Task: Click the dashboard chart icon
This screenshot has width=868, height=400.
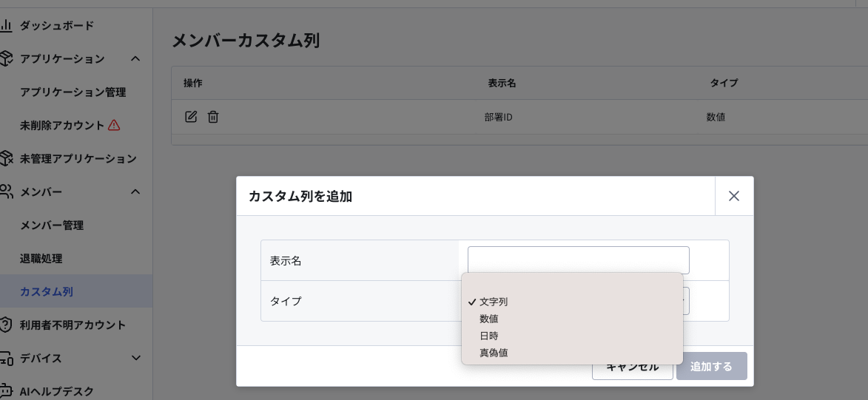Action: click(x=5, y=25)
